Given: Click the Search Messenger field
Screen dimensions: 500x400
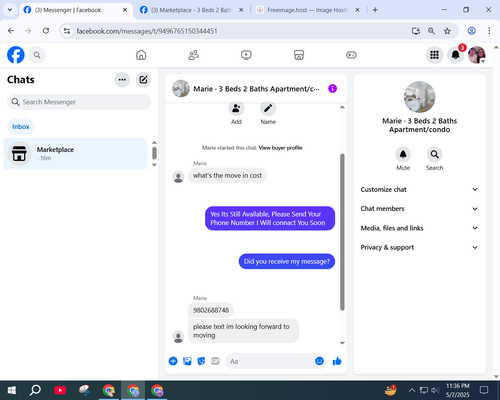Looking at the screenshot, I should click(x=79, y=102).
